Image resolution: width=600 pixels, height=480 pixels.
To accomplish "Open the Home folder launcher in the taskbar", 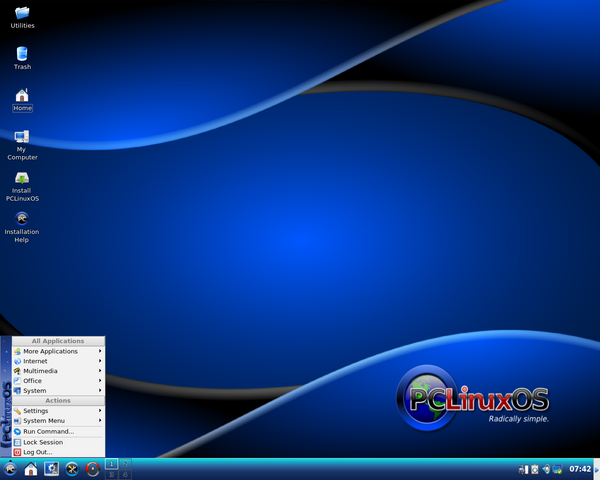I will [x=31, y=469].
